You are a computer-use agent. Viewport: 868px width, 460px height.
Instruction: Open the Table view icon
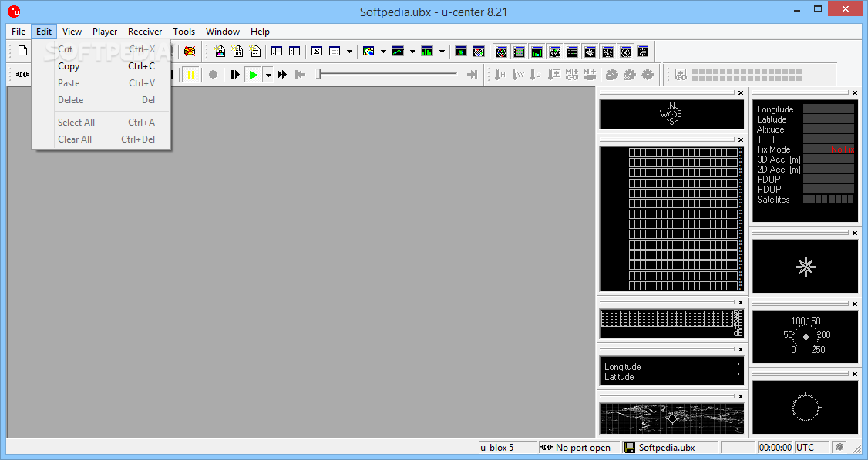(x=335, y=52)
